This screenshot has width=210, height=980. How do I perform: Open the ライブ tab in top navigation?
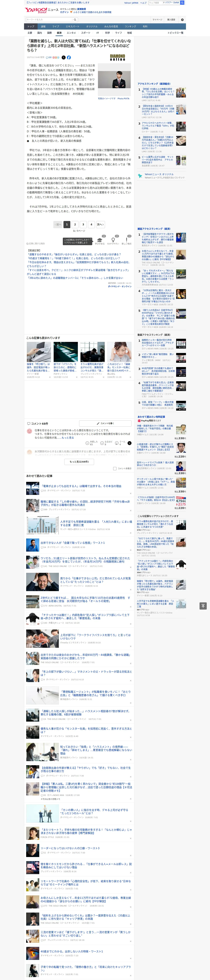[x=56, y=27]
